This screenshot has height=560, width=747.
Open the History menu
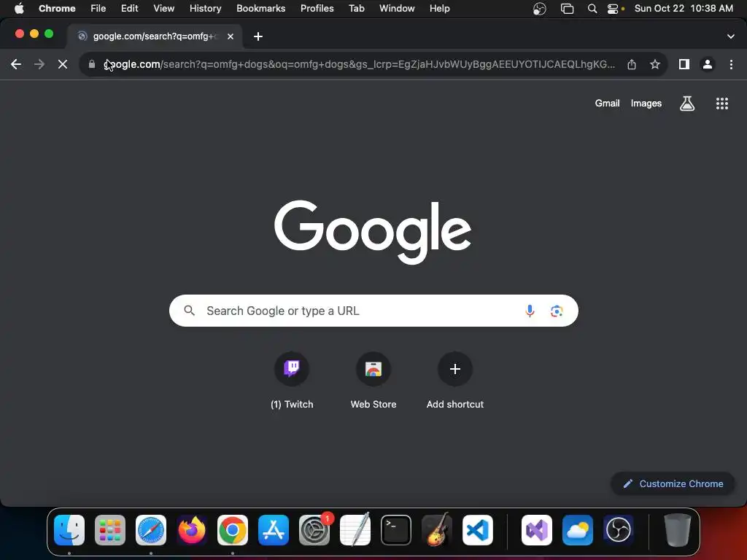[205, 8]
